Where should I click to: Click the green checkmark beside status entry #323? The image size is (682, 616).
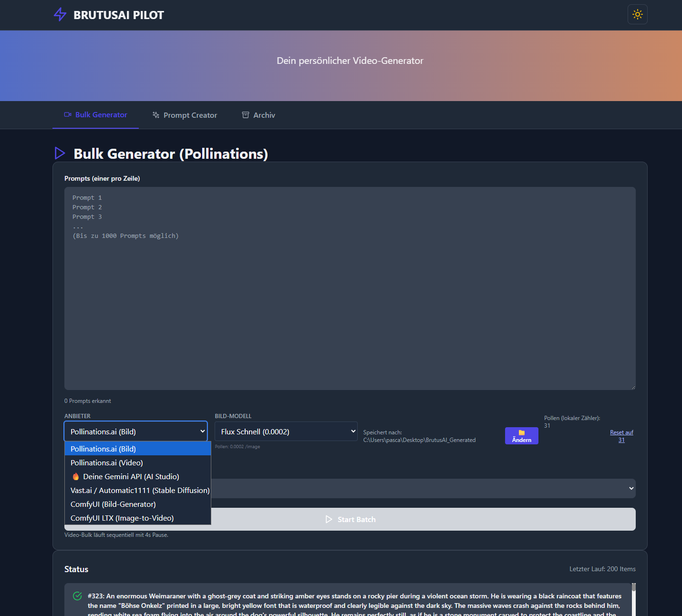(x=77, y=596)
